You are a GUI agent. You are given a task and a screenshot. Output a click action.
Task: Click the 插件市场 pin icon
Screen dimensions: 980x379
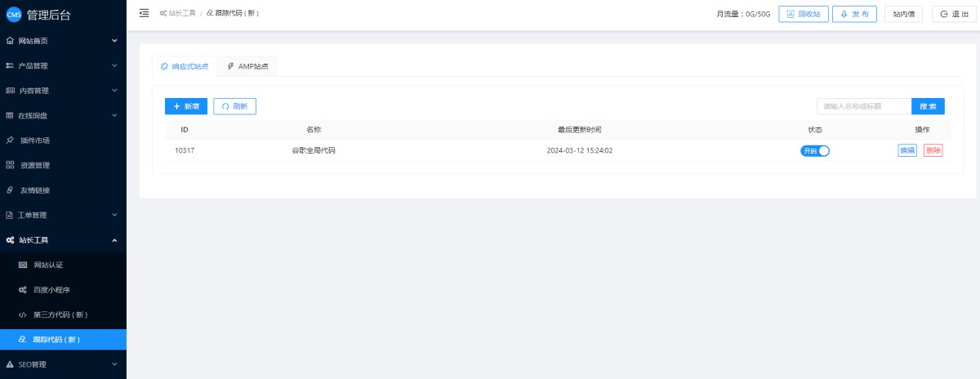(x=10, y=140)
